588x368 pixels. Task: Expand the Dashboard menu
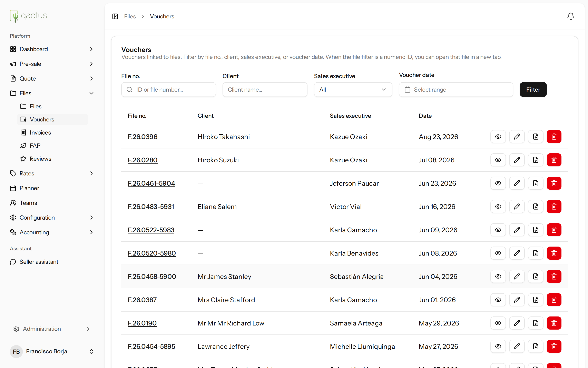click(52, 49)
